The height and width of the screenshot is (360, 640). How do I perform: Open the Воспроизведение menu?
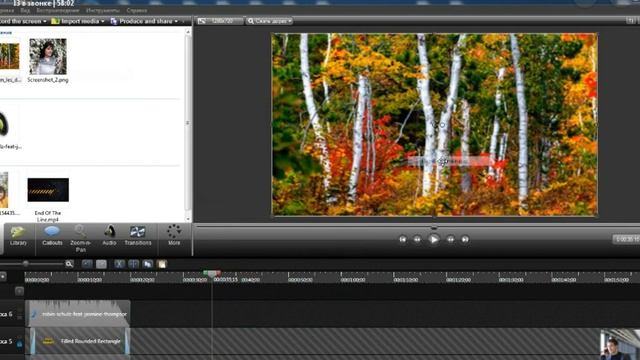click(58, 10)
